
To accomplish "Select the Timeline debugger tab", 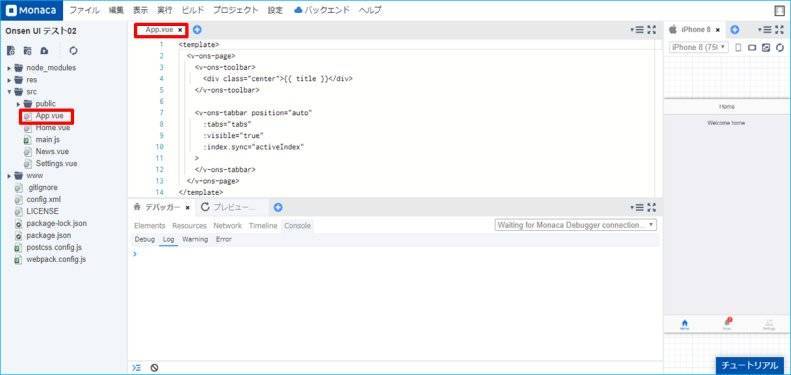I will (263, 226).
